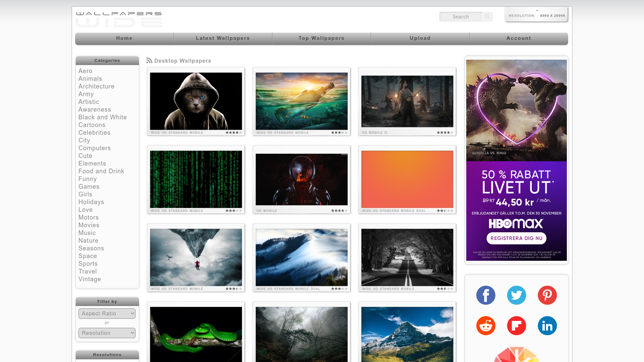Rate the hooded cat wallpaper stars

click(234, 133)
